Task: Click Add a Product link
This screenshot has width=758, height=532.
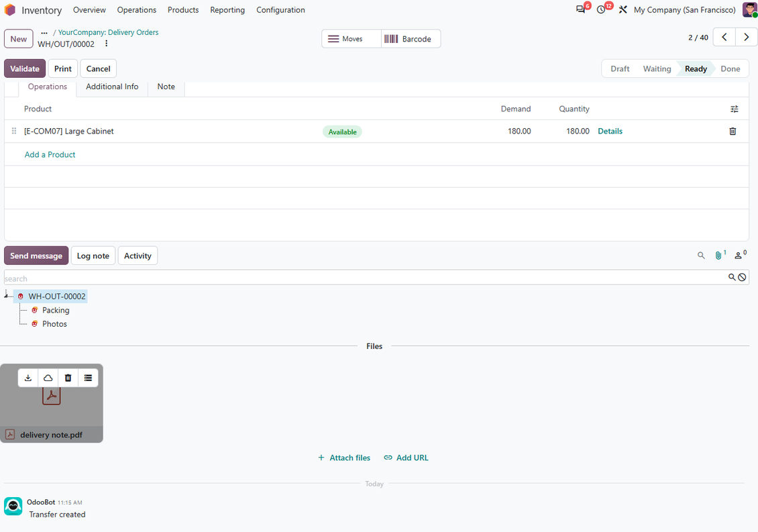Action: tap(50, 155)
